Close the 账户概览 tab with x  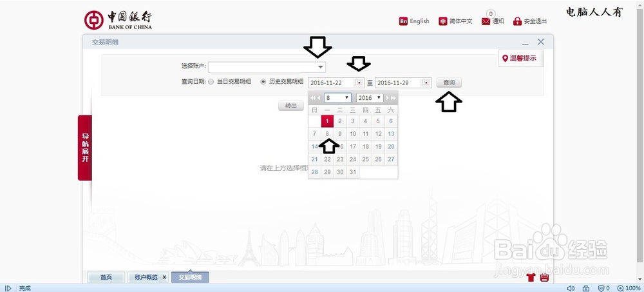164,277
